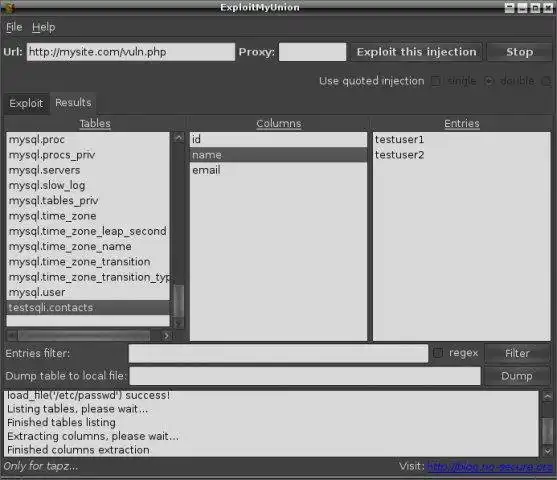Click log panel scroll up arrow

coord(547,397)
